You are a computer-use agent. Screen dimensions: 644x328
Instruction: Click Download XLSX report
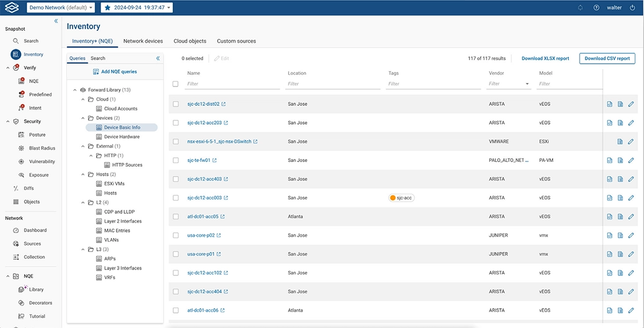click(x=546, y=58)
